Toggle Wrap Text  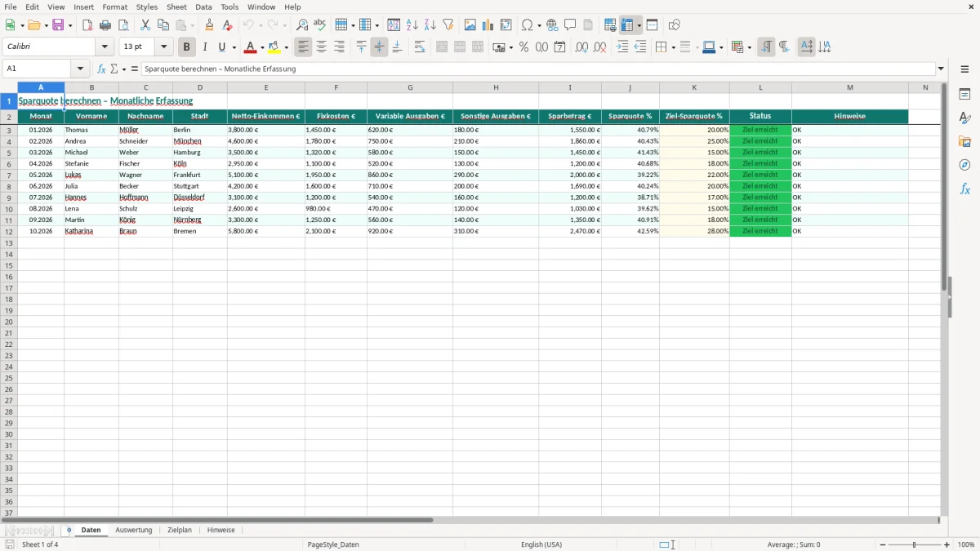[x=420, y=47]
